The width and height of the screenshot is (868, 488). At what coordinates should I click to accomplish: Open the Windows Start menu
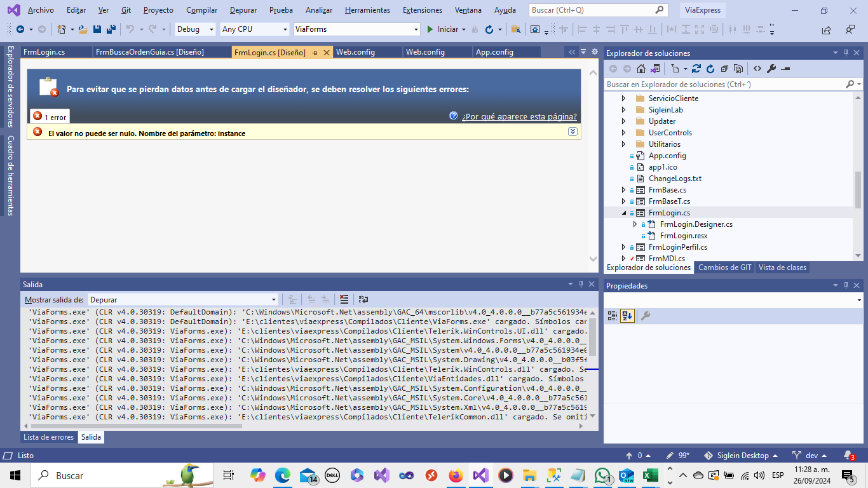15,475
